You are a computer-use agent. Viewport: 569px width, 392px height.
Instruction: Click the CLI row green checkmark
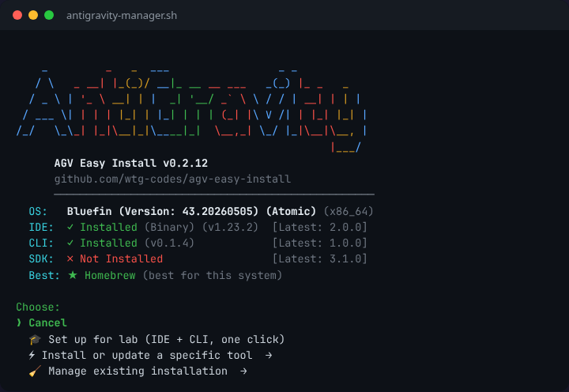click(70, 243)
